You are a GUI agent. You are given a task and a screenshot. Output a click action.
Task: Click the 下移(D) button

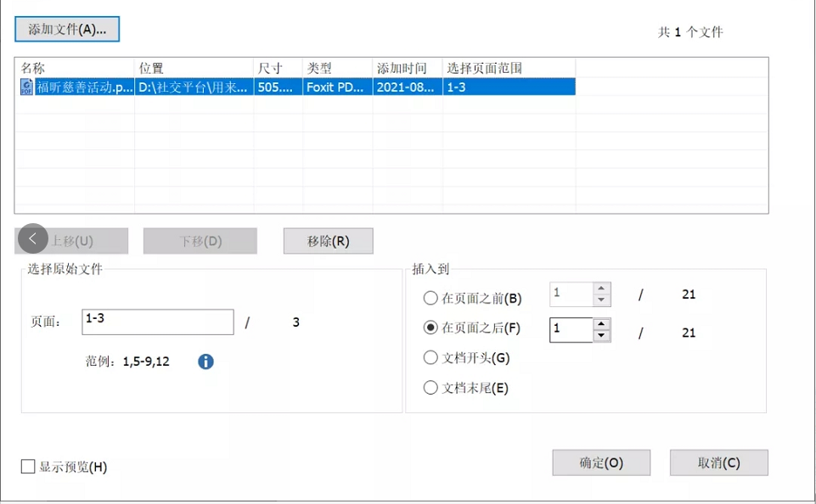(x=200, y=240)
